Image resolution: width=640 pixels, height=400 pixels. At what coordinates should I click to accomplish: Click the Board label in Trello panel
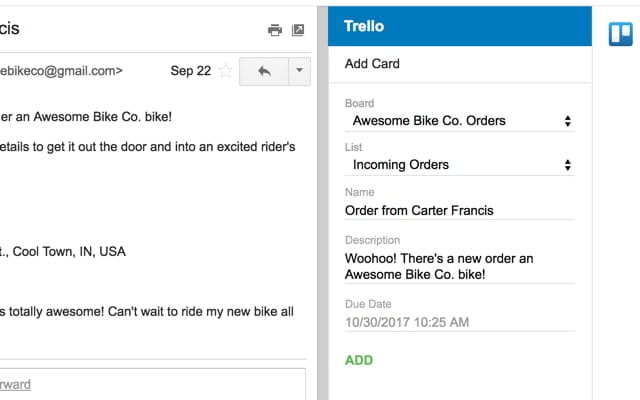coord(359,103)
